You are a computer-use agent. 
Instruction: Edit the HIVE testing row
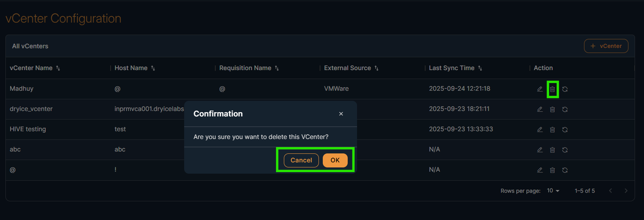[540, 130]
